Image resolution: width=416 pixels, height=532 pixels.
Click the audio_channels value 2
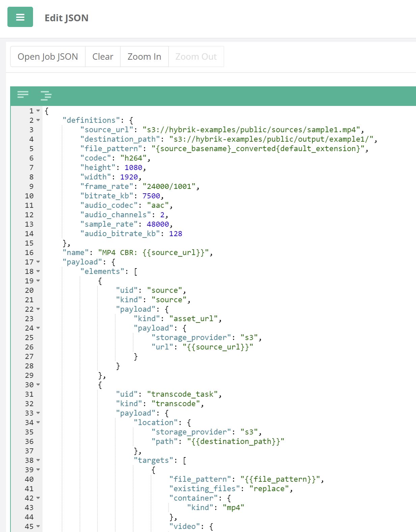162,215
